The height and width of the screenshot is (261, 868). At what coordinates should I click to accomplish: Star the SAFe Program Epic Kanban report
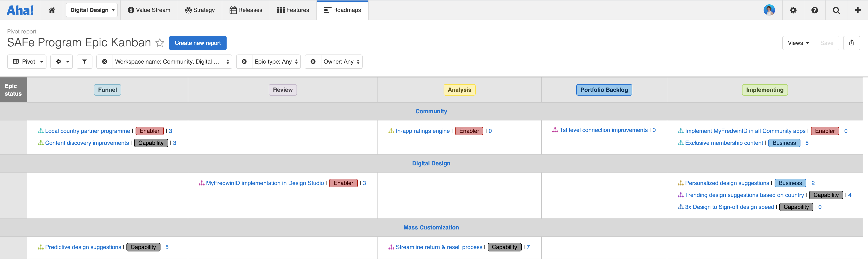tap(159, 43)
